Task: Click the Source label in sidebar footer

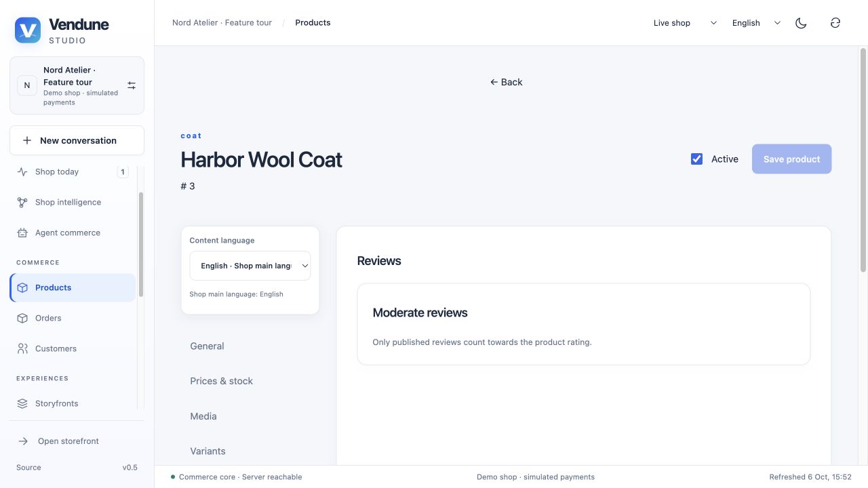Action: tap(28, 468)
